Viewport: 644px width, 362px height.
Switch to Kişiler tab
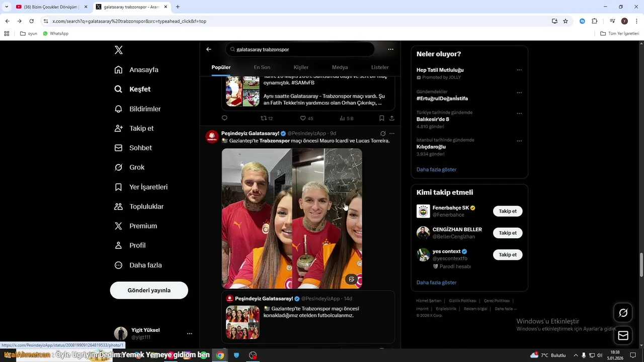click(301, 67)
